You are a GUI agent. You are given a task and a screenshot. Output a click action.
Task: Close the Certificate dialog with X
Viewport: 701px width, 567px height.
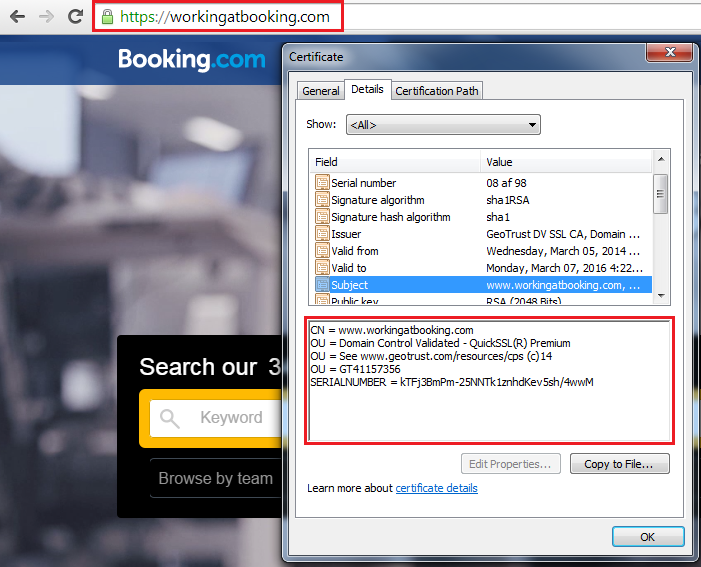(670, 52)
